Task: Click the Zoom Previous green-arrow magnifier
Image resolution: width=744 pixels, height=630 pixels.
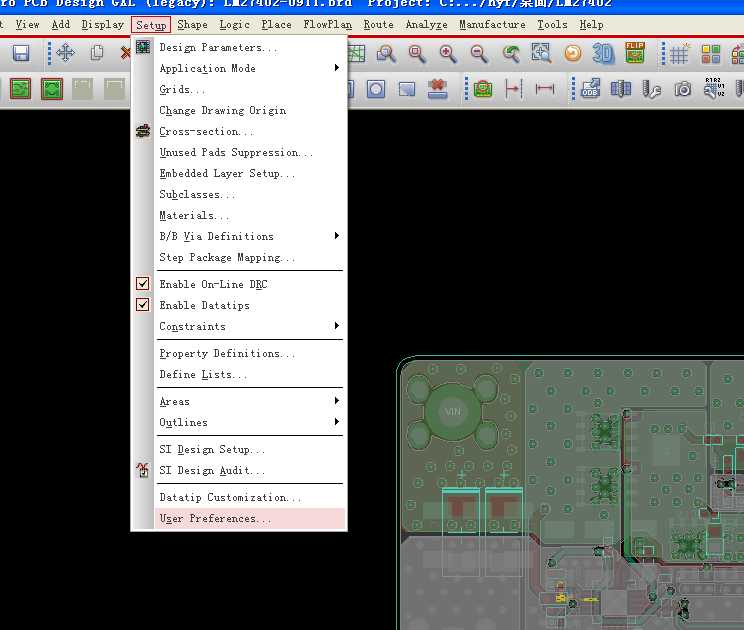Action: (x=510, y=54)
